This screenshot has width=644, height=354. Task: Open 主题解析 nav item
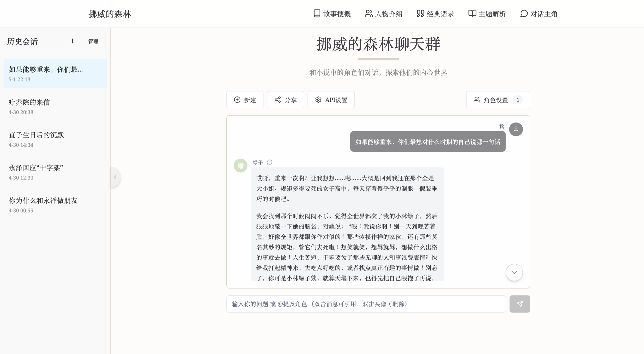coord(487,14)
